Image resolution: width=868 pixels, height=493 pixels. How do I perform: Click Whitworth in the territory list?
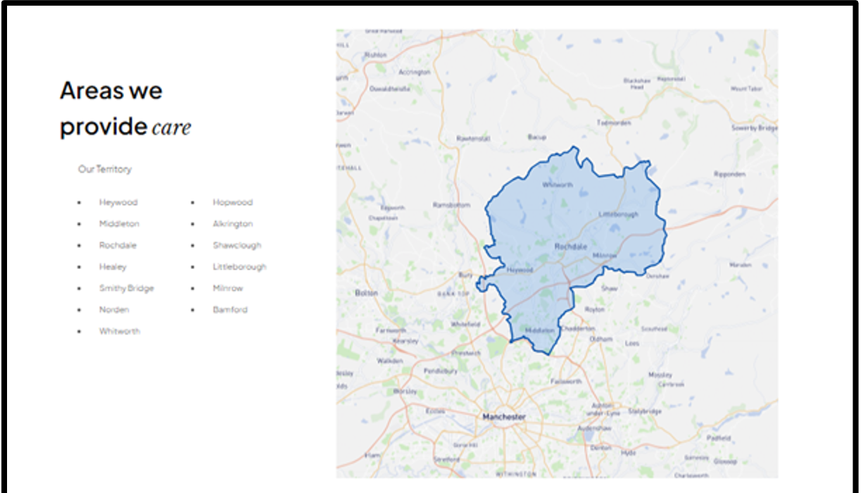pyautogui.click(x=120, y=331)
